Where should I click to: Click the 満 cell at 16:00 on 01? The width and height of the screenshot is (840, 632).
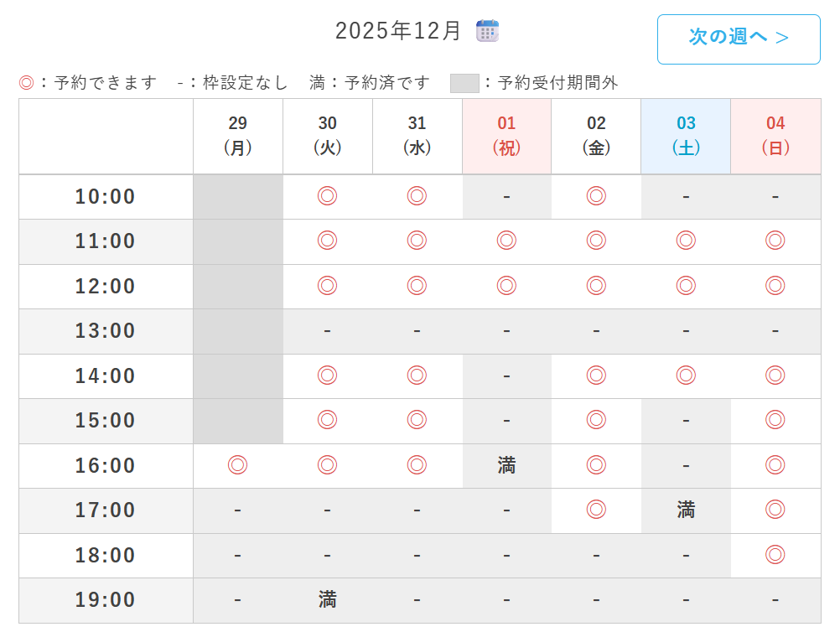pyautogui.click(x=506, y=465)
